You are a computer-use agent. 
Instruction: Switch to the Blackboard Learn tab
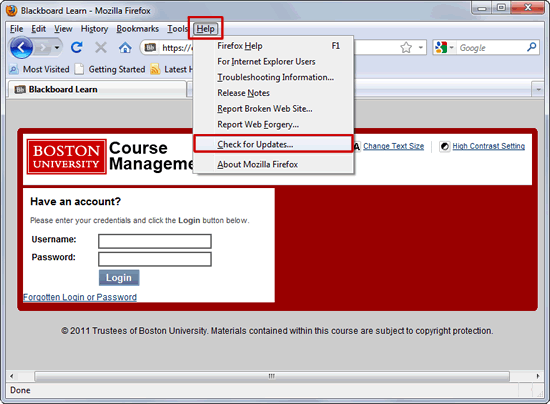tap(98, 89)
